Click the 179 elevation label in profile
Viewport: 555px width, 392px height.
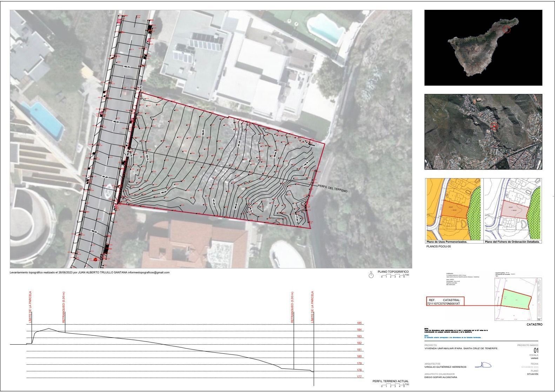point(359,364)
